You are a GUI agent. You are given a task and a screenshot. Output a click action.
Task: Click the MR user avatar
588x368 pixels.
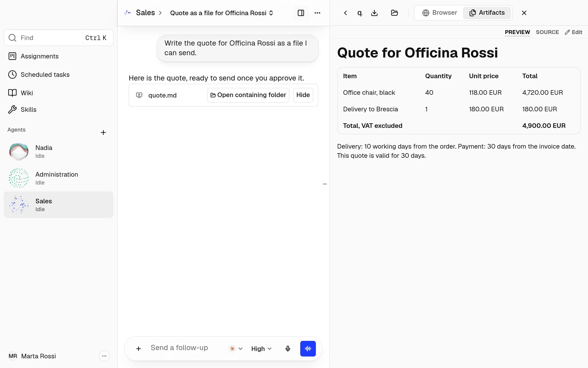tap(13, 356)
